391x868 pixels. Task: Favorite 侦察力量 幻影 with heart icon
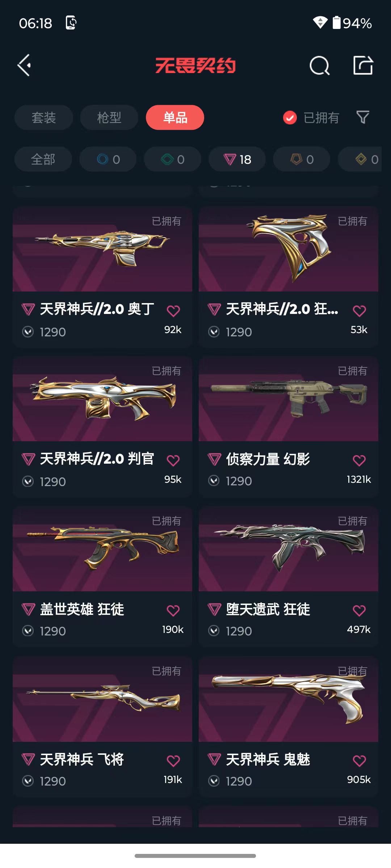tap(359, 460)
